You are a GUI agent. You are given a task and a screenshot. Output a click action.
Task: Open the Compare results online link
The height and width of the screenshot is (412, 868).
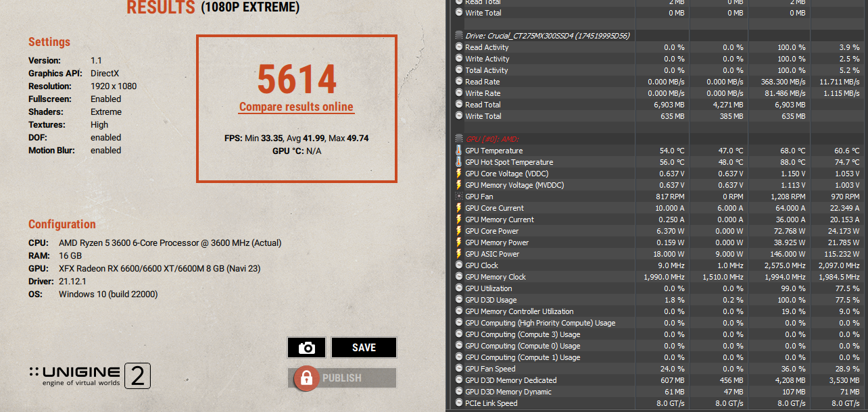296,107
